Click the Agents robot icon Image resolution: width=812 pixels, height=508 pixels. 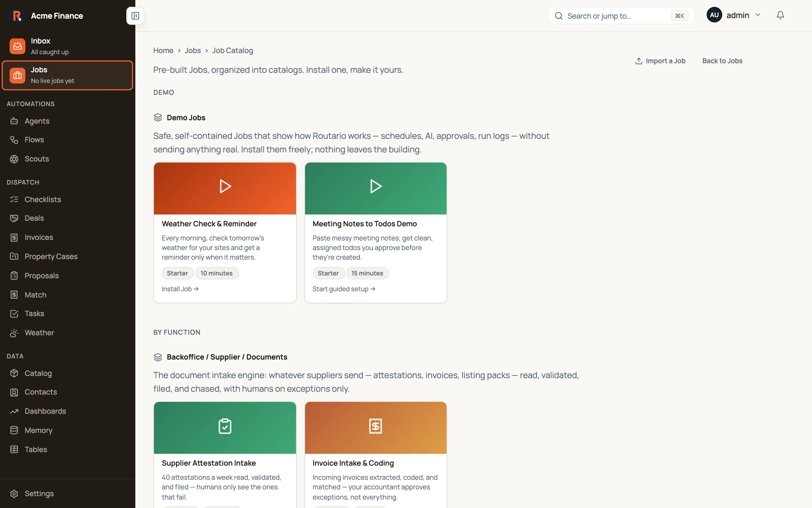(14, 121)
